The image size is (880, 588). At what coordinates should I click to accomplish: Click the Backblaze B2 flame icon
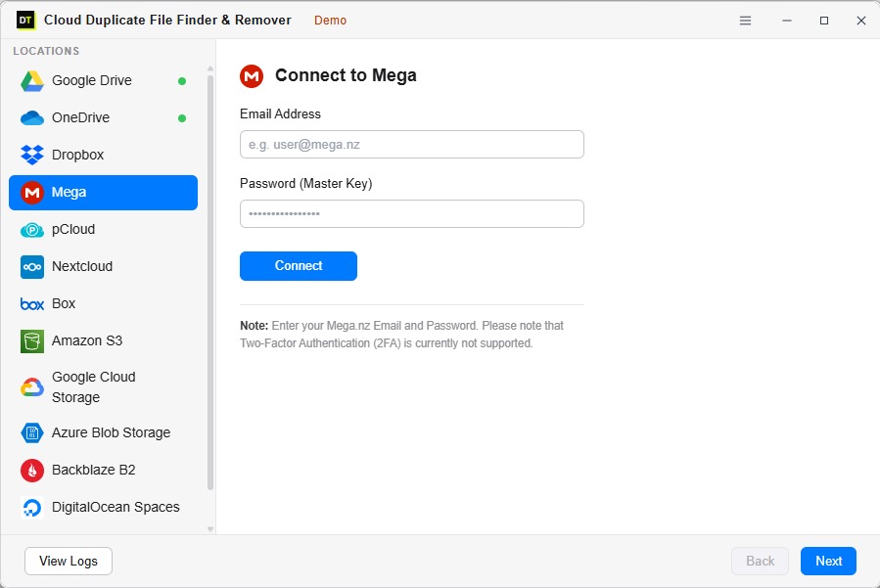(32, 471)
